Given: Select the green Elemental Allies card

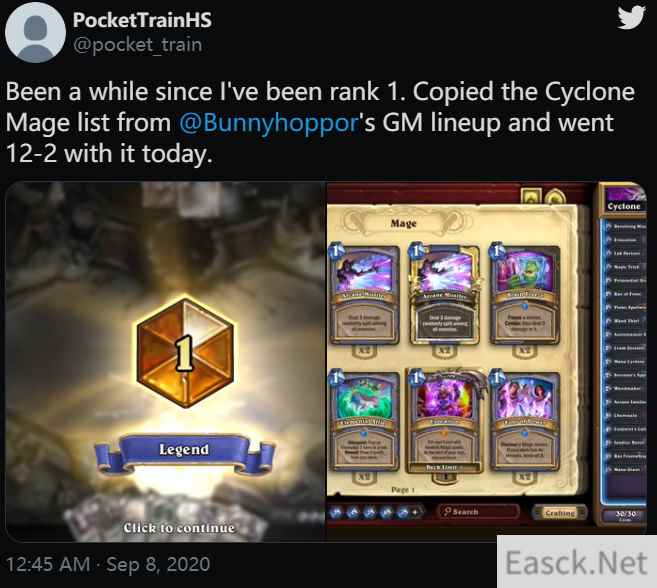Looking at the screenshot, I should tap(364, 420).
